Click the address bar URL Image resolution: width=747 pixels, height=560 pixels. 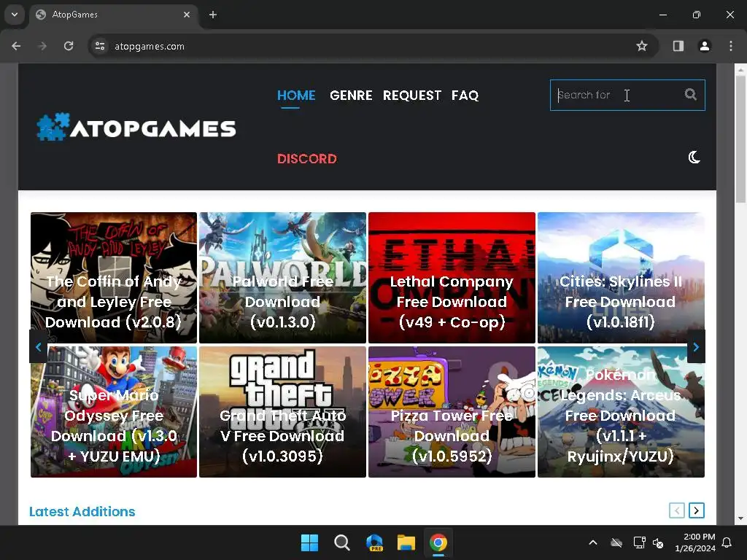[149, 46]
